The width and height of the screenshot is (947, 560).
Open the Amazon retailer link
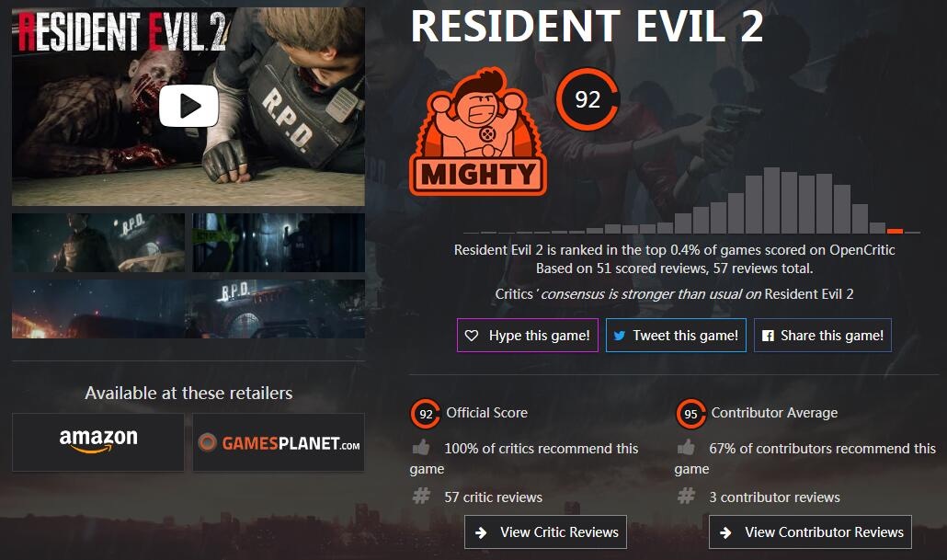point(97,442)
